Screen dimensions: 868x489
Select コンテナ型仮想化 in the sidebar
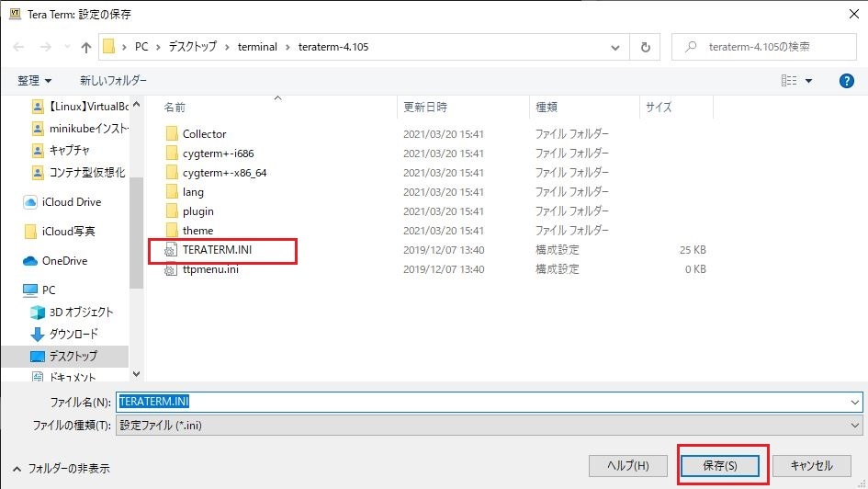[x=79, y=172]
